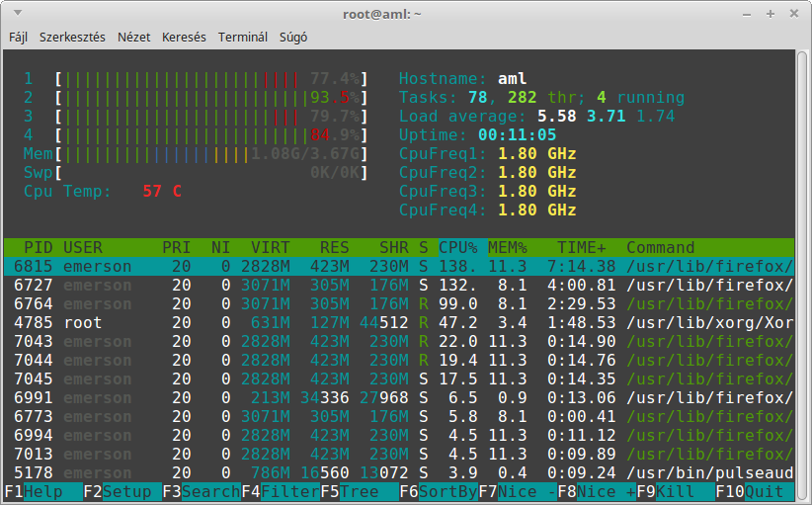
Task: Open the Nézet menu
Action: (x=133, y=38)
